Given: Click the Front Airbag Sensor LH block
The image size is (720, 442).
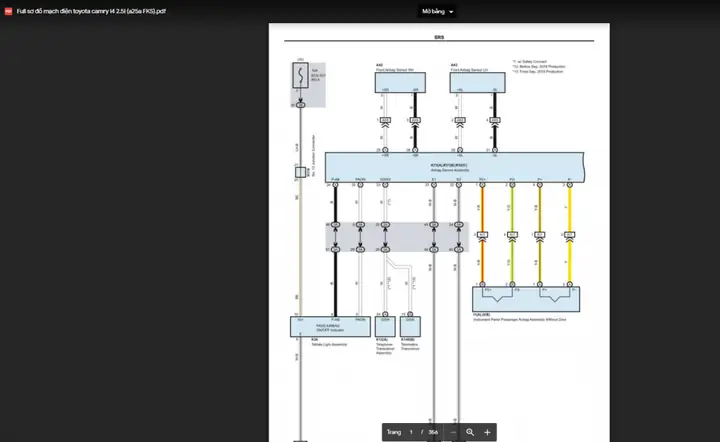Looking at the screenshot, I should point(478,83).
